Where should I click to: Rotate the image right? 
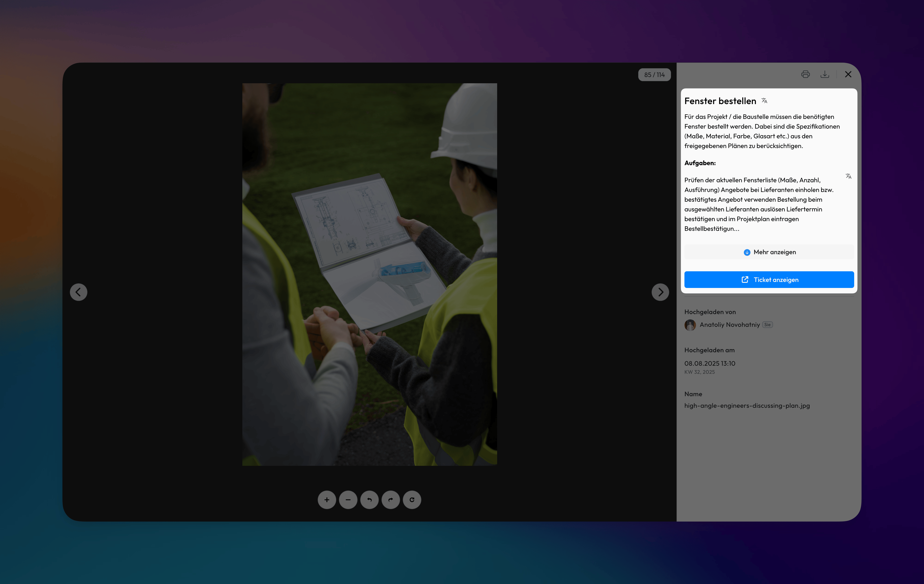(391, 500)
